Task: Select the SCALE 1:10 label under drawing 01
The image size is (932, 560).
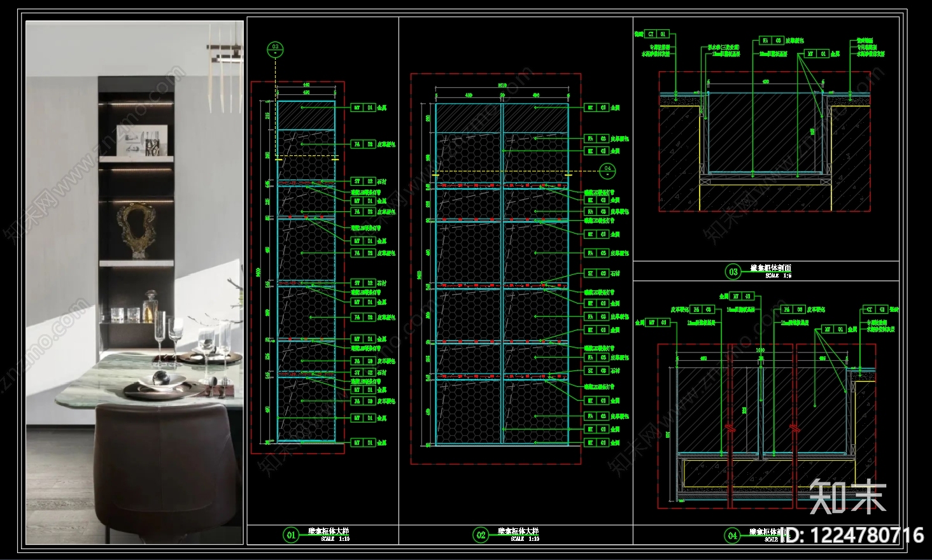Action: tap(335, 539)
